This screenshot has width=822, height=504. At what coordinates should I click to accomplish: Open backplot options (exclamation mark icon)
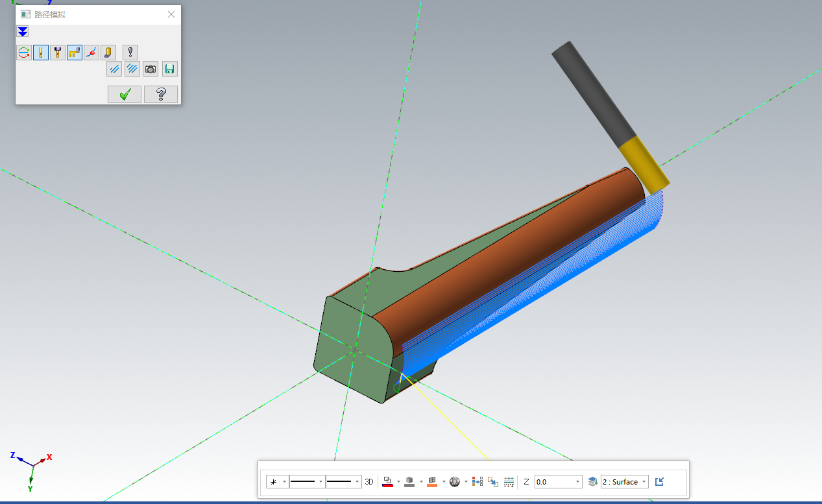pos(130,53)
